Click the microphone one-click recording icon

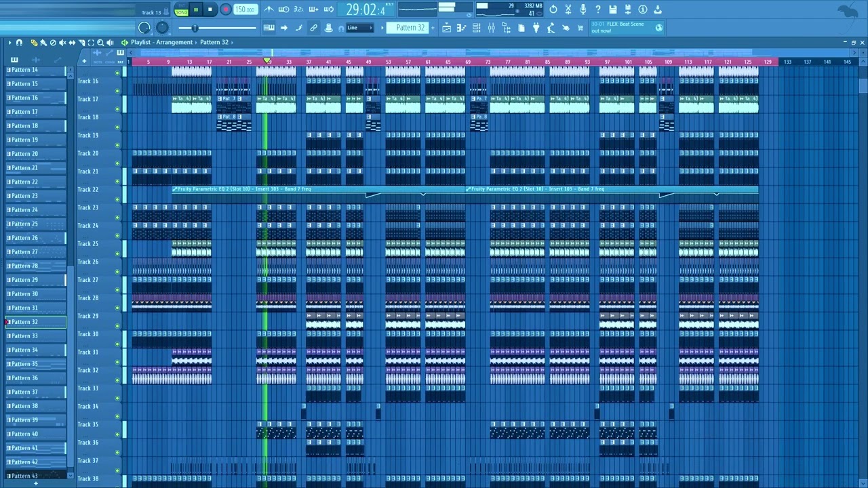[x=583, y=9]
